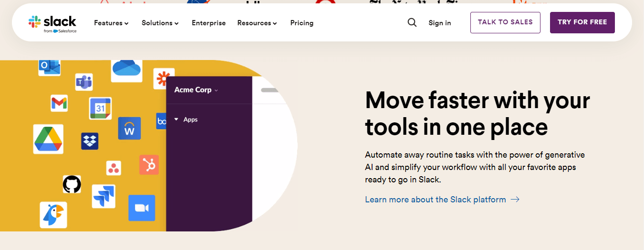Click the HubSpot orange icon
The image size is (644, 250).
pos(149,165)
